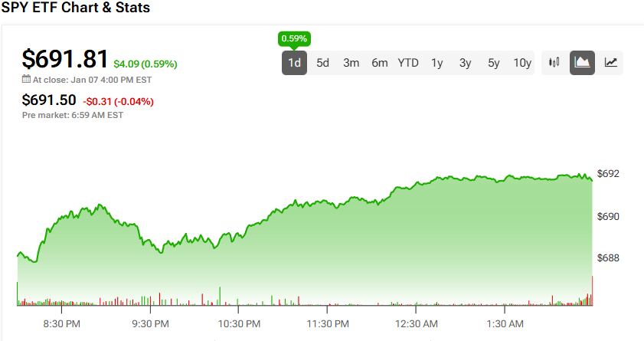Click the $691.81 closing price
This screenshot has width=644, height=341.
(65, 59)
